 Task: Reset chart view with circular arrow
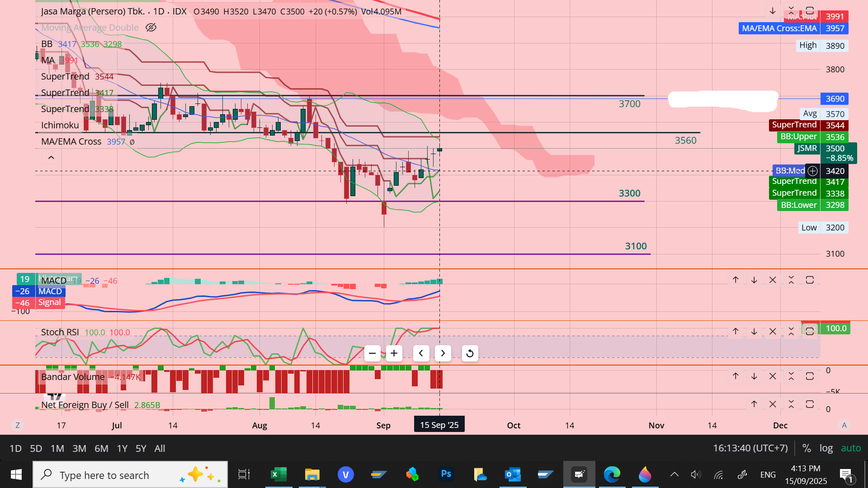point(470,353)
